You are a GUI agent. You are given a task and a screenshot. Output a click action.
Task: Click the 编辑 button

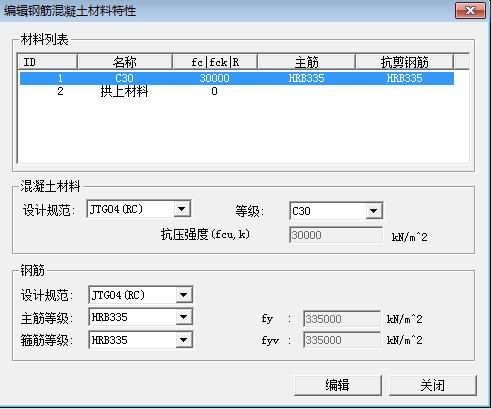pos(338,385)
